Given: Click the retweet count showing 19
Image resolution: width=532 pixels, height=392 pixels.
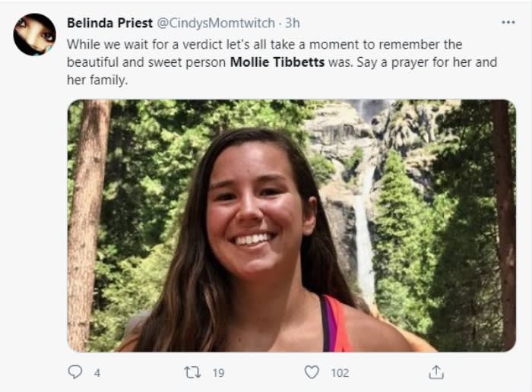Looking at the screenshot, I should [x=217, y=372].
